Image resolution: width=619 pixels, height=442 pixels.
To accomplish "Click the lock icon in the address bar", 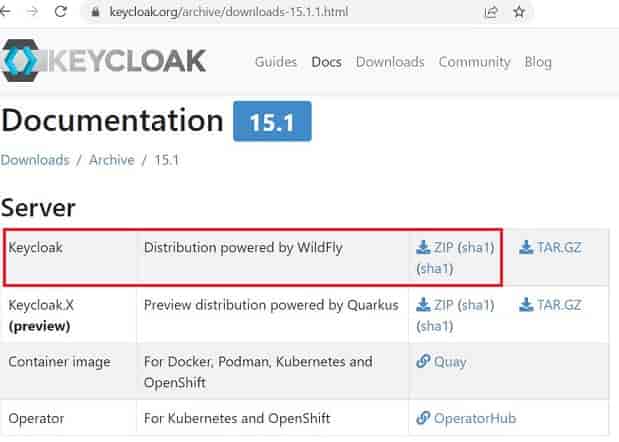I will [95, 12].
